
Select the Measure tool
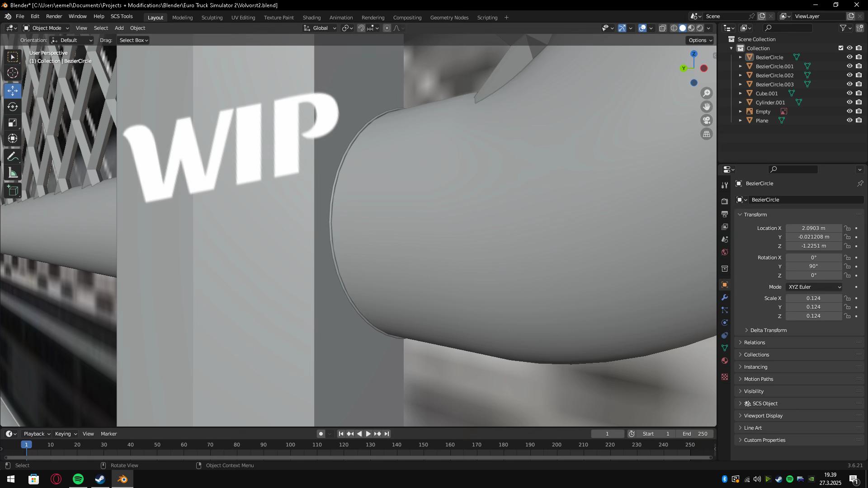pyautogui.click(x=13, y=173)
